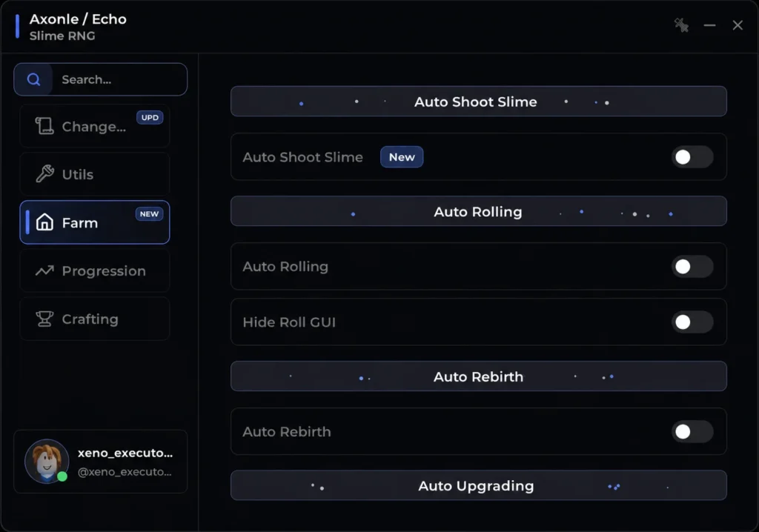The height and width of the screenshot is (532, 759).
Task: Click the Auto Rebirth row label
Action: tap(287, 431)
